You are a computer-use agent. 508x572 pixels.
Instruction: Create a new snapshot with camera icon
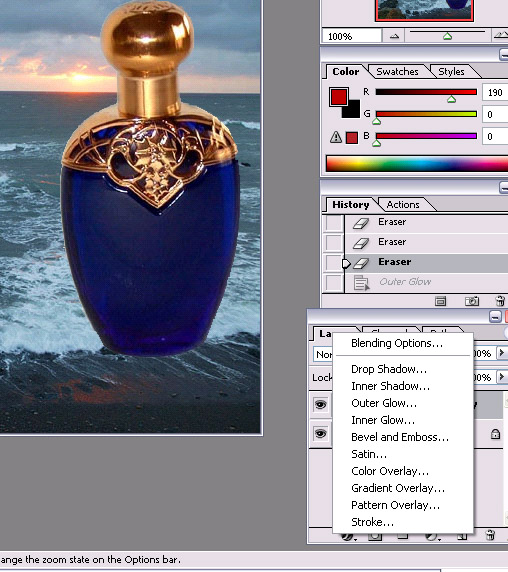tap(472, 301)
